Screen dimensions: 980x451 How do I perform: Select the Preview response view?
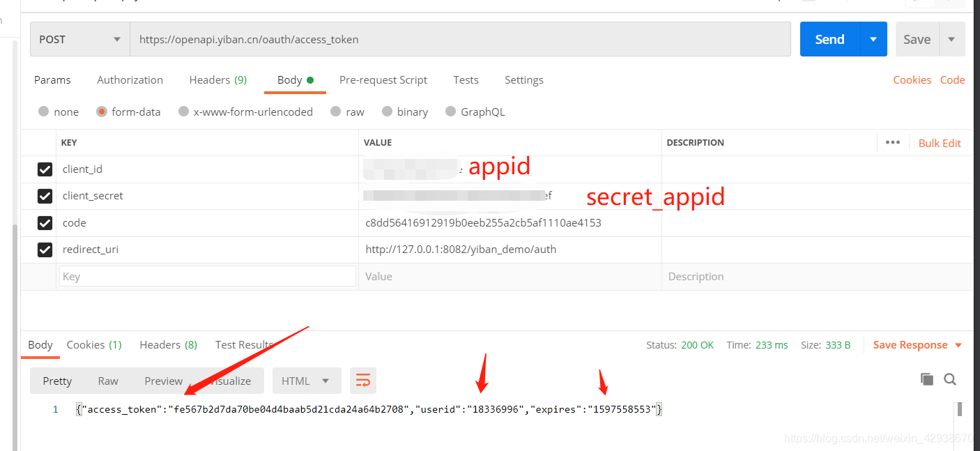click(163, 381)
